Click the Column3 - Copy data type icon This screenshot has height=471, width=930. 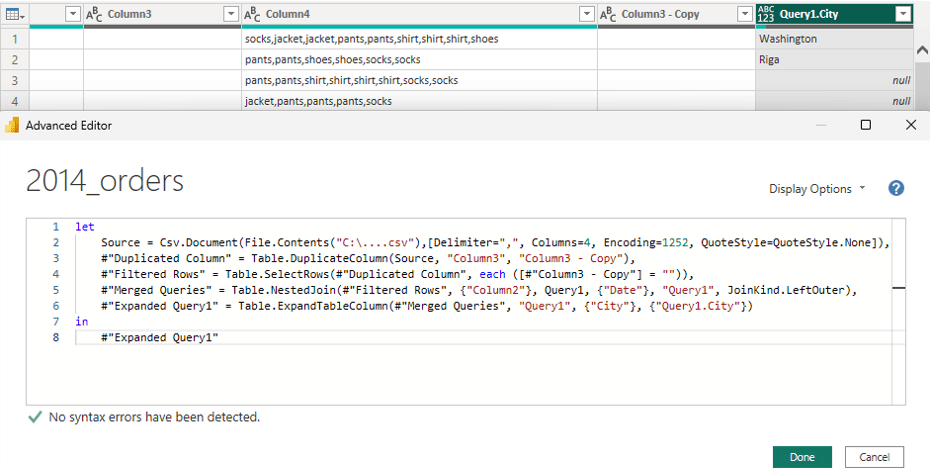[x=609, y=14]
